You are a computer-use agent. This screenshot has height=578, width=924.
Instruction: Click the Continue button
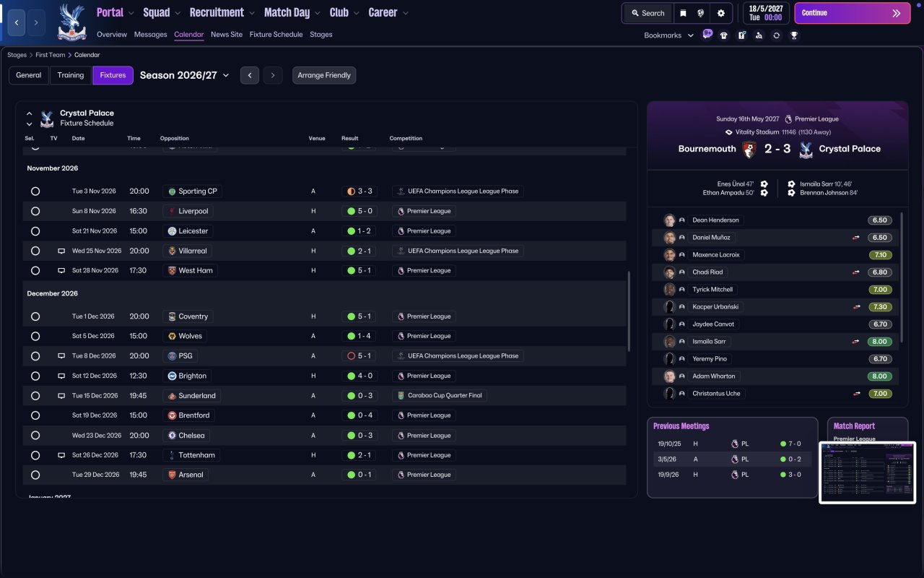pyautogui.click(x=851, y=13)
